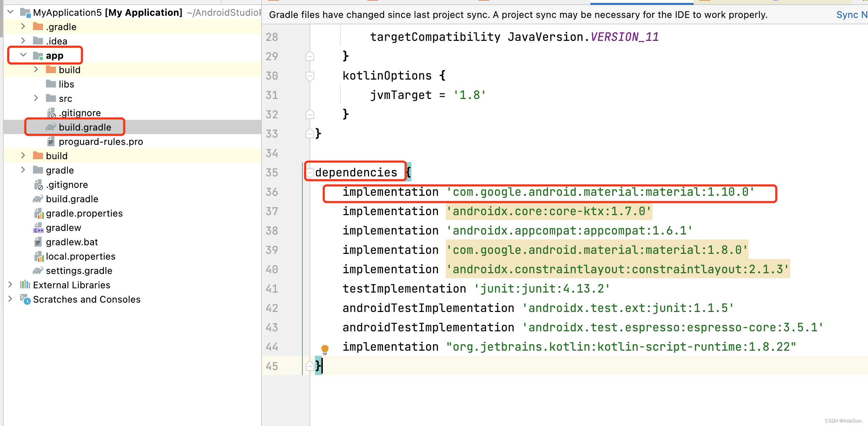Expand the gradle folder arrow
Image resolution: width=868 pixels, height=426 pixels.
(x=23, y=170)
